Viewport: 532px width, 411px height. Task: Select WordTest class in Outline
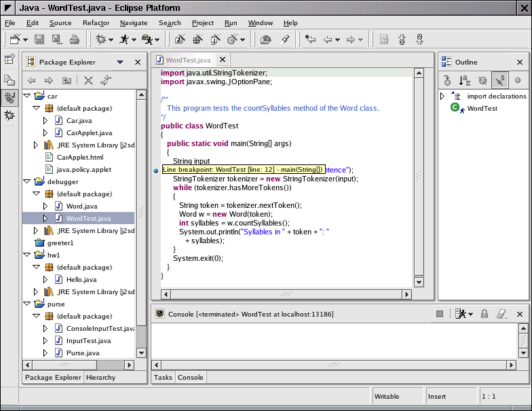coord(482,108)
